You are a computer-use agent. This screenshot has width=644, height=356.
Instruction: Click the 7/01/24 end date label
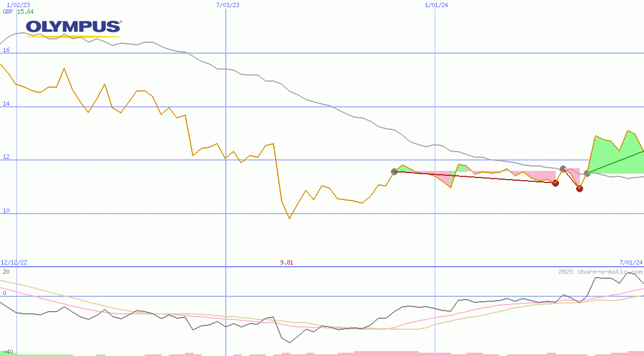click(630, 262)
